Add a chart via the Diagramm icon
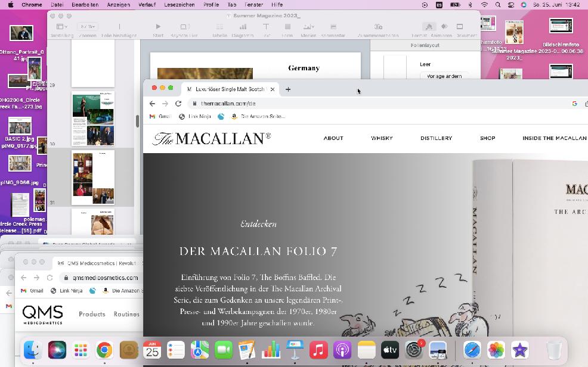 tap(243, 27)
